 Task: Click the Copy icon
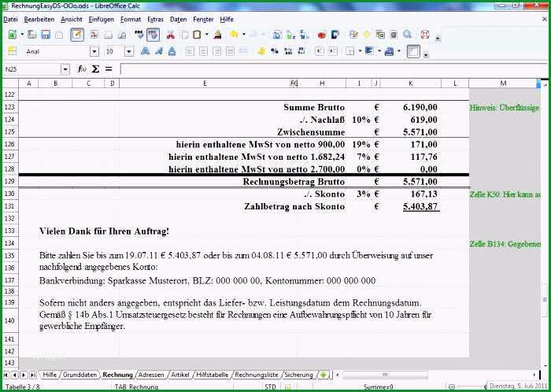(184, 35)
